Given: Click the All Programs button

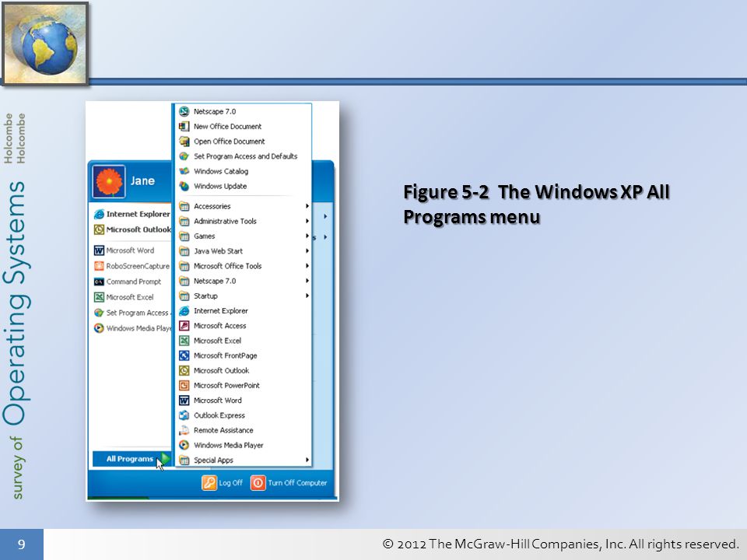Looking at the screenshot, I should pyautogui.click(x=132, y=459).
